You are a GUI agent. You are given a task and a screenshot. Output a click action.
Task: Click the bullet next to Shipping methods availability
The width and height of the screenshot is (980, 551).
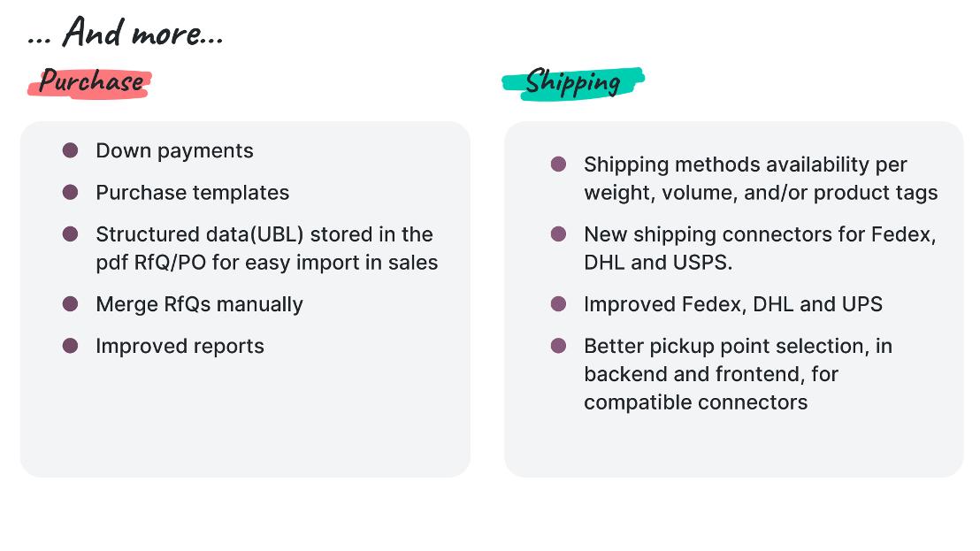[558, 165]
